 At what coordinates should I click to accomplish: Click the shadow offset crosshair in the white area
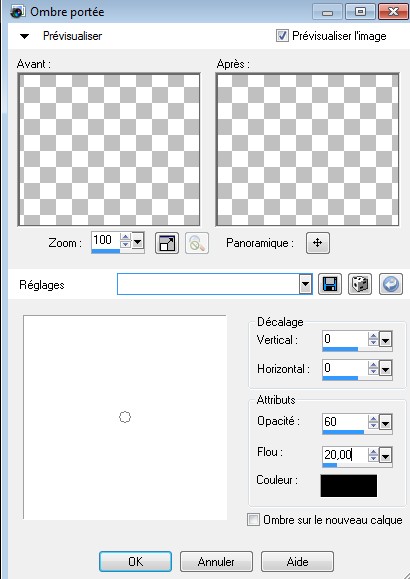pyautogui.click(x=125, y=417)
